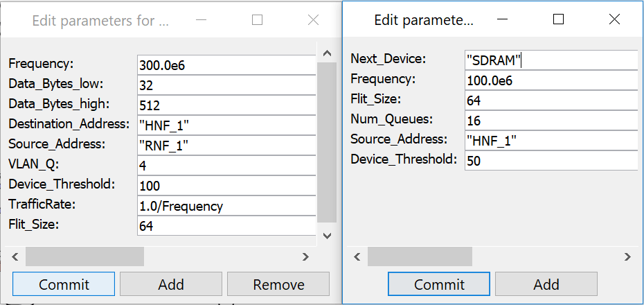
Task: Click the Device_Threshold field with value 50
Action: (x=551, y=160)
